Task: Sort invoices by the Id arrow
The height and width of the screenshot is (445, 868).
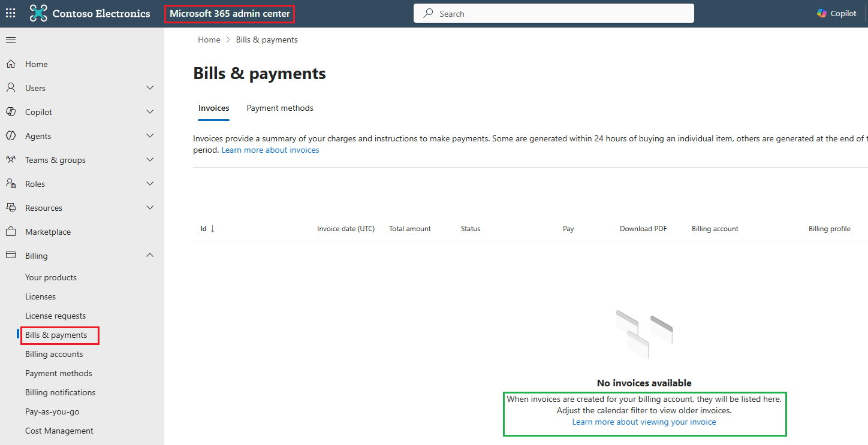Action: click(212, 229)
